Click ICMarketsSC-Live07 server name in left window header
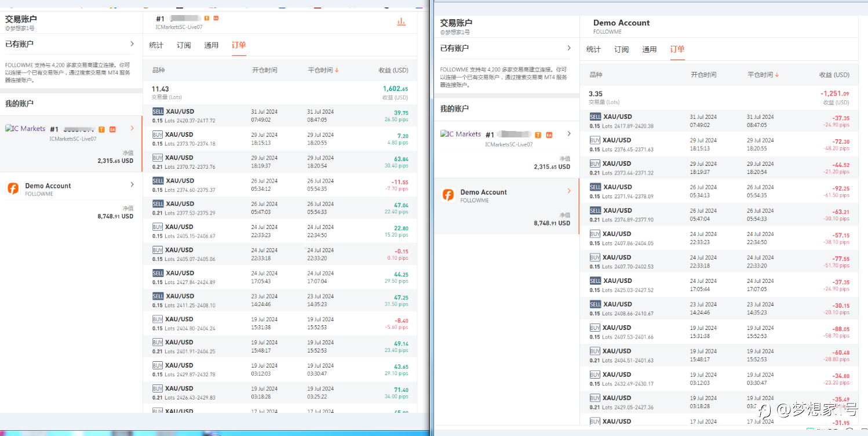Viewport: 868px width, 436px height. coord(179,27)
